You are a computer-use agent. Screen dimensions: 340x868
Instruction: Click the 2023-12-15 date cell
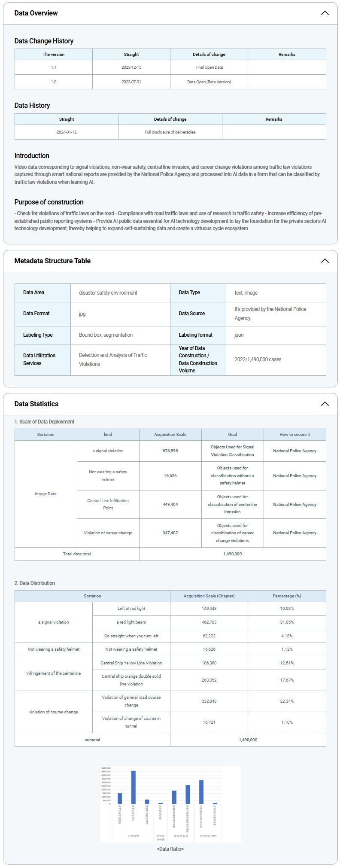point(131,67)
